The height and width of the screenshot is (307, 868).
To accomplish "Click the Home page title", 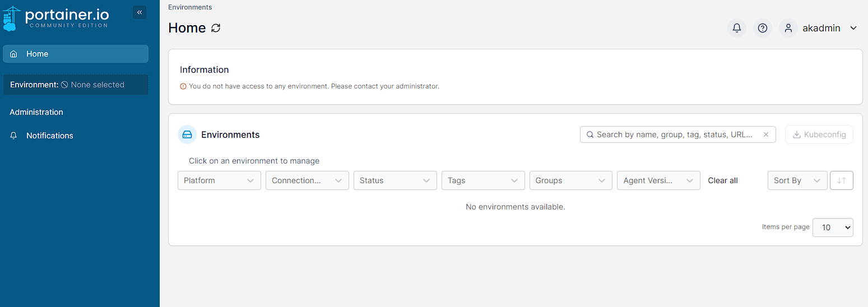I will point(187,28).
